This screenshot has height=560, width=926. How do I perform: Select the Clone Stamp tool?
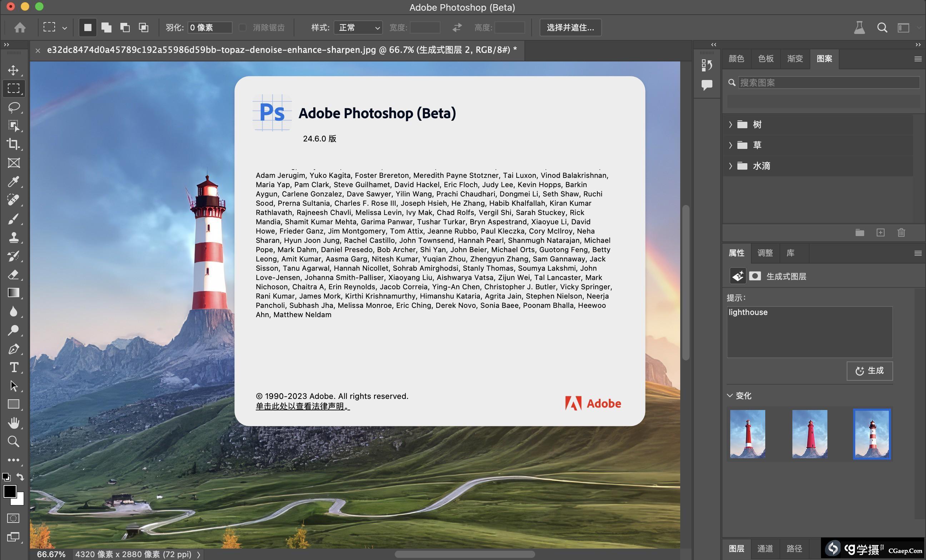(14, 237)
